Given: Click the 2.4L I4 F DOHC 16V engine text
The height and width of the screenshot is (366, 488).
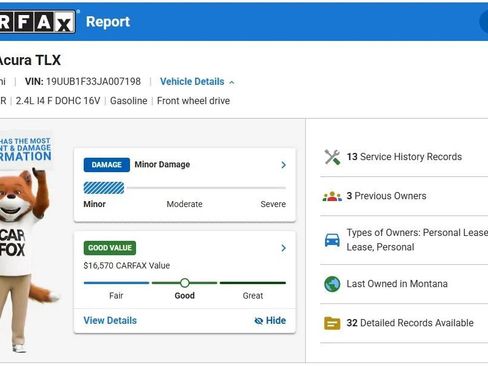Looking at the screenshot, I should tap(58, 101).
